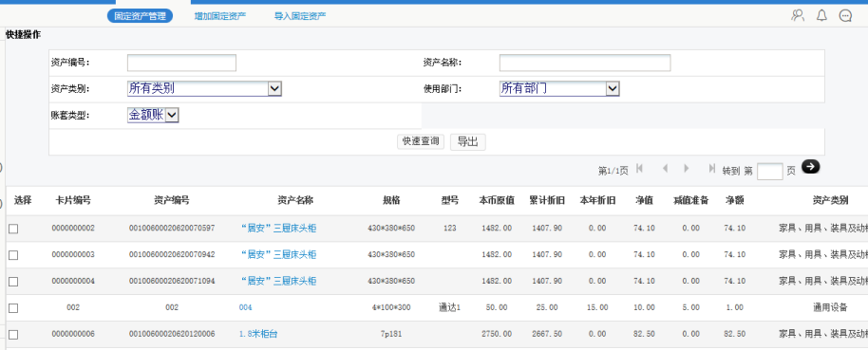
Task: Click the 快速查询 button
Action: point(422,141)
